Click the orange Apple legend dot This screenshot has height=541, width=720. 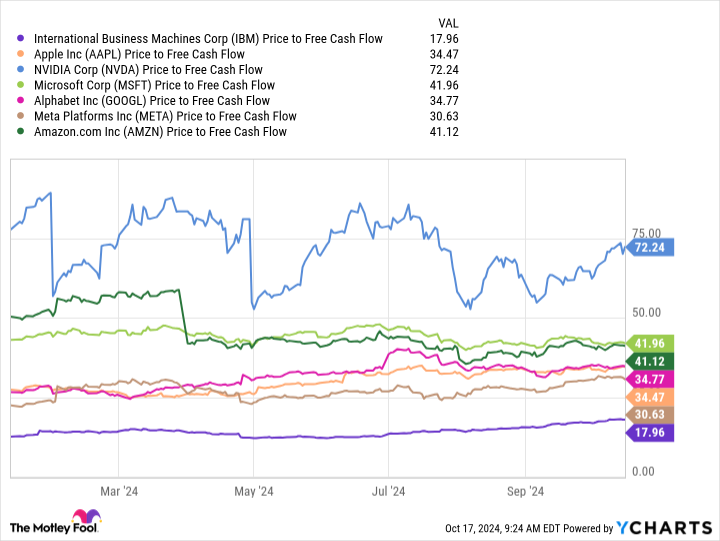click(x=21, y=54)
